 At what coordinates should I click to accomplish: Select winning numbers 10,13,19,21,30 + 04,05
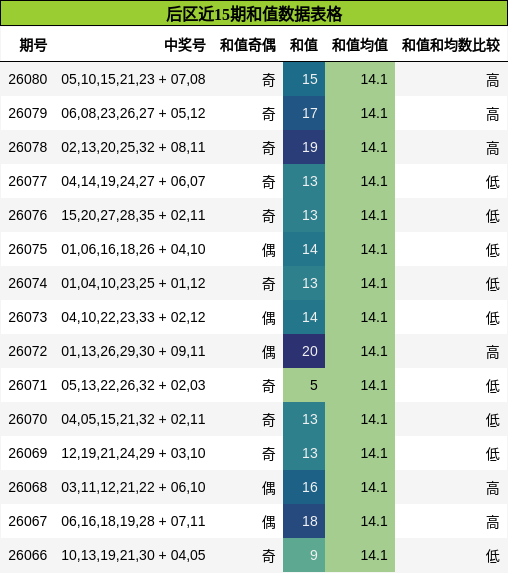coord(133,555)
